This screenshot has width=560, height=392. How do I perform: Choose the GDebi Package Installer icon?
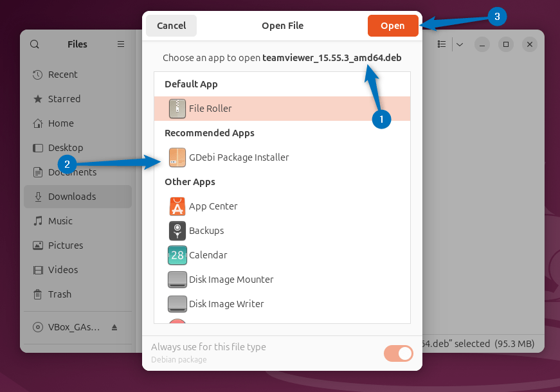[177, 157]
